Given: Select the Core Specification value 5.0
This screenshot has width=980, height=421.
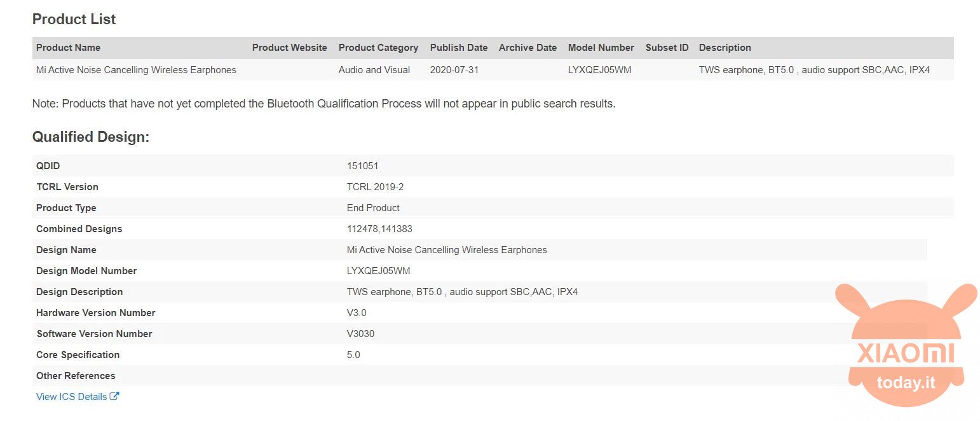Looking at the screenshot, I should tap(353, 355).
